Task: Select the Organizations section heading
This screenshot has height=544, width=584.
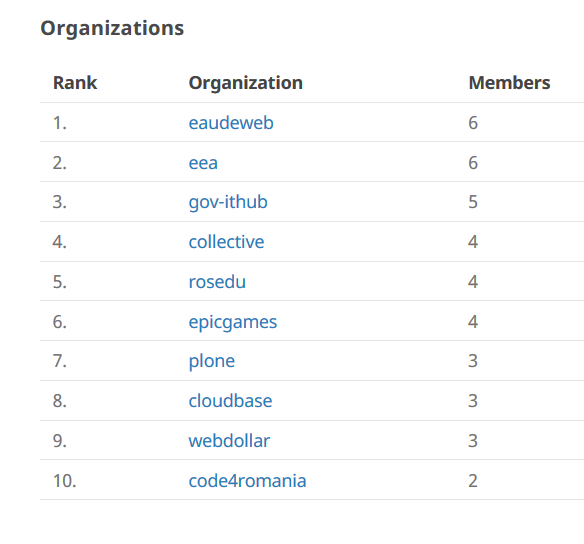Action: coord(112,29)
